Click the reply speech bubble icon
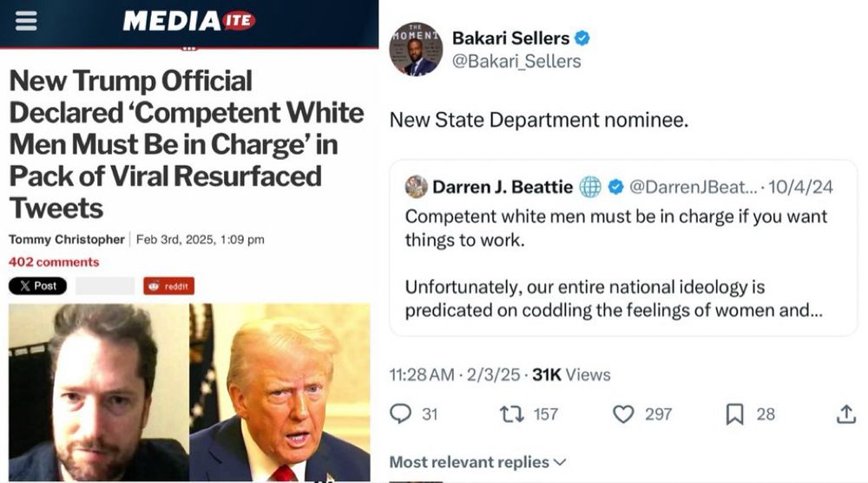The height and width of the screenshot is (483, 868). tap(400, 414)
